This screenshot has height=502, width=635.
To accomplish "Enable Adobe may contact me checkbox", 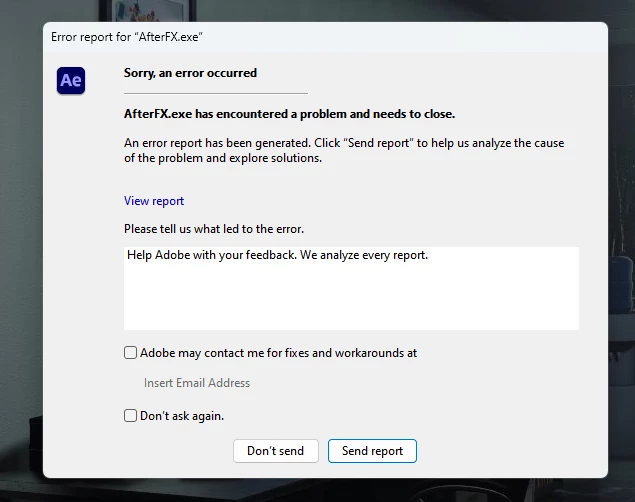I will click(x=130, y=353).
